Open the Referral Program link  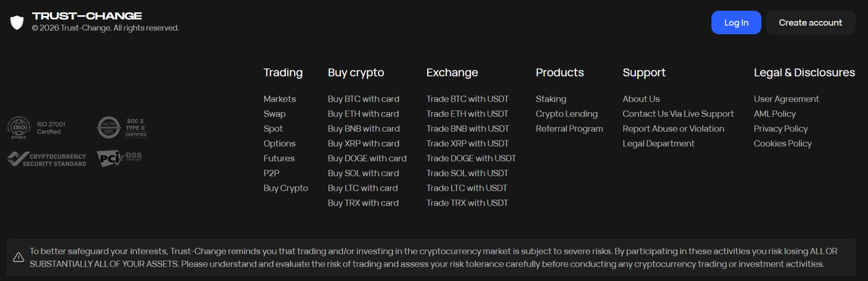(x=569, y=129)
